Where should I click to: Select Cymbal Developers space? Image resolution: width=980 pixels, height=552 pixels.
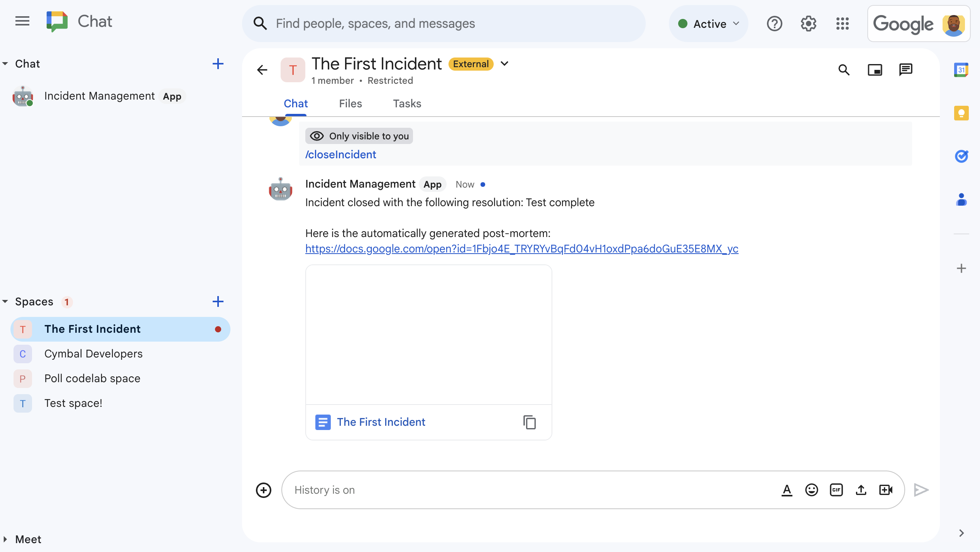point(93,354)
